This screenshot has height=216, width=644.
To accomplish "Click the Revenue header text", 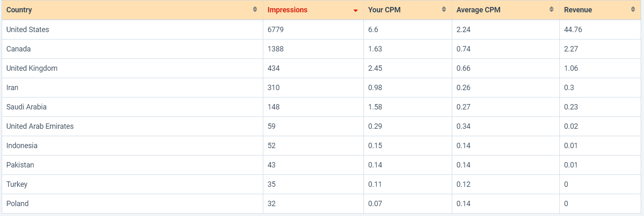I will (x=578, y=10).
